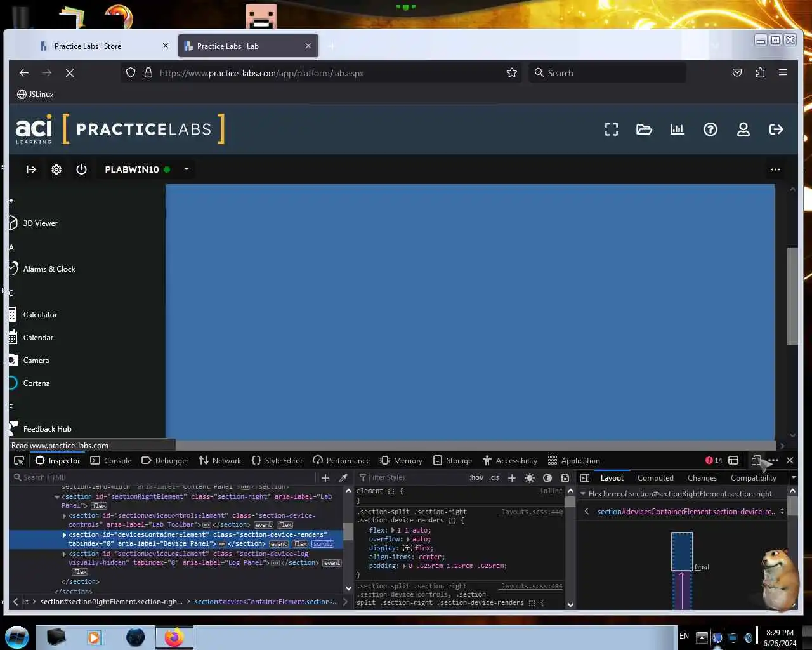Open the Firefox hamburger application menu
812x650 pixels.
click(x=783, y=73)
